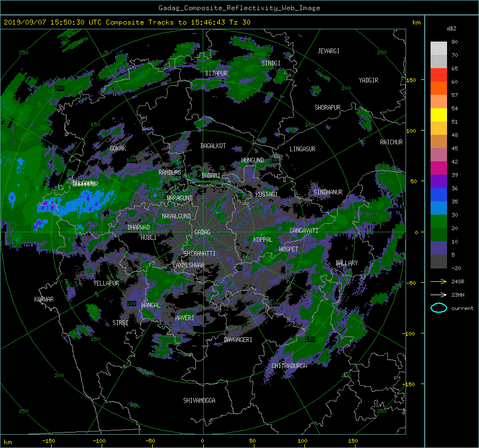Select the 35 dBZ blue swatch

[x=439, y=208]
